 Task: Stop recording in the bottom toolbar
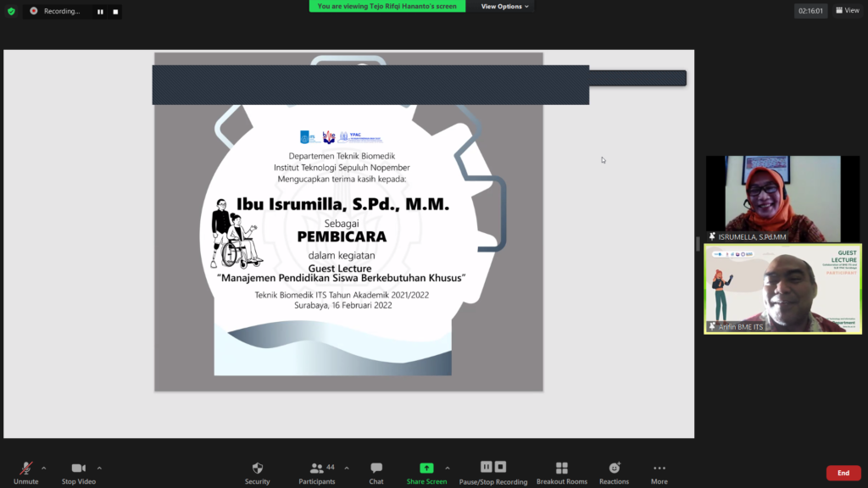pos(501,467)
